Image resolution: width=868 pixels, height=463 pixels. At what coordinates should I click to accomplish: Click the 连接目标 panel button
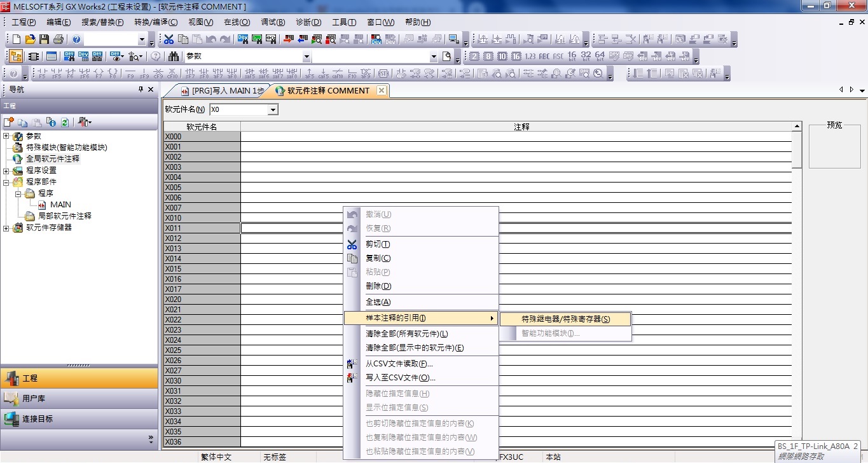pos(79,419)
